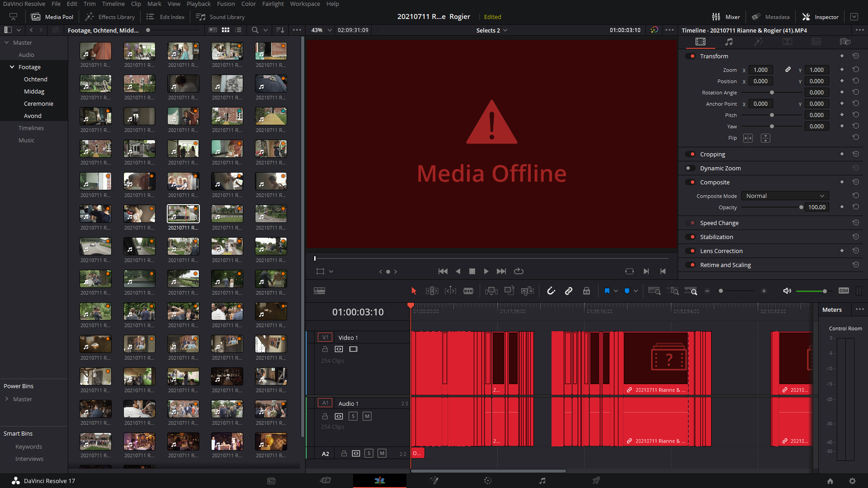
Task: Select the Blade Edit Mode tool
Action: (468, 291)
